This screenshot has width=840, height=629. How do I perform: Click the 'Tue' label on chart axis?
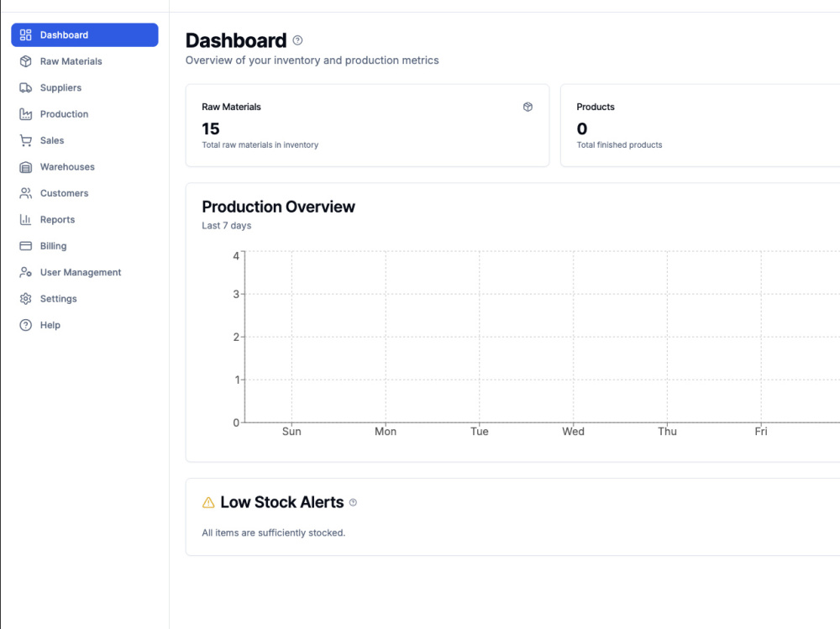pos(479,432)
